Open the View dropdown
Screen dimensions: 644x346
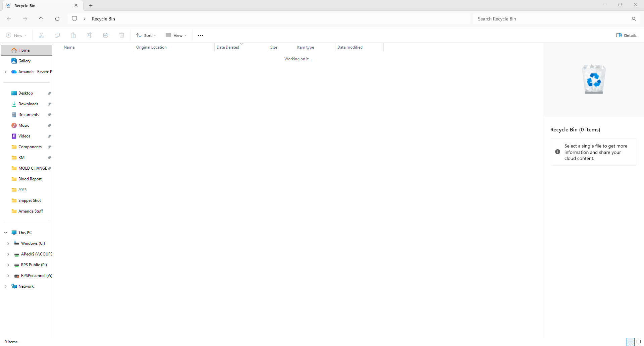[176, 35]
